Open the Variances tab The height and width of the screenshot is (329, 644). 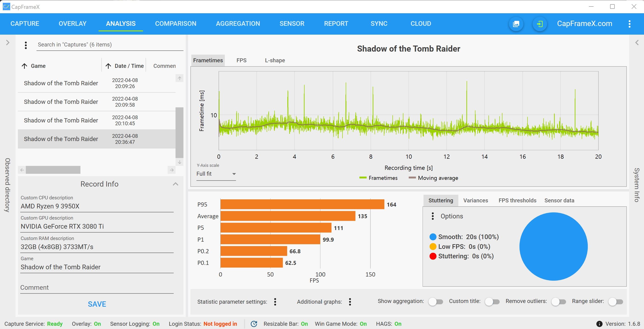tap(475, 201)
